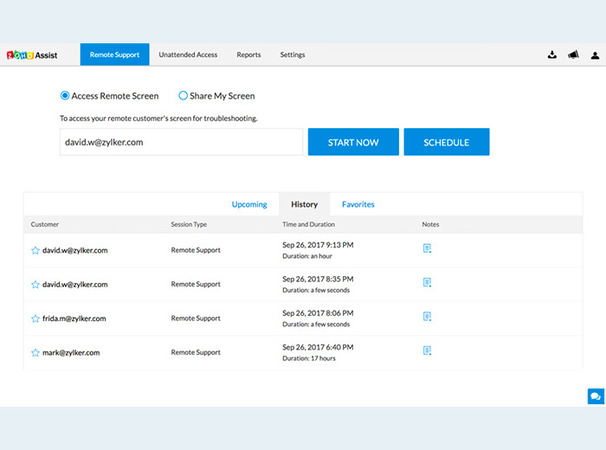Image resolution: width=606 pixels, height=450 pixels.
Task: Click the SCHEDULE button
Action: (x=446, y=142)
